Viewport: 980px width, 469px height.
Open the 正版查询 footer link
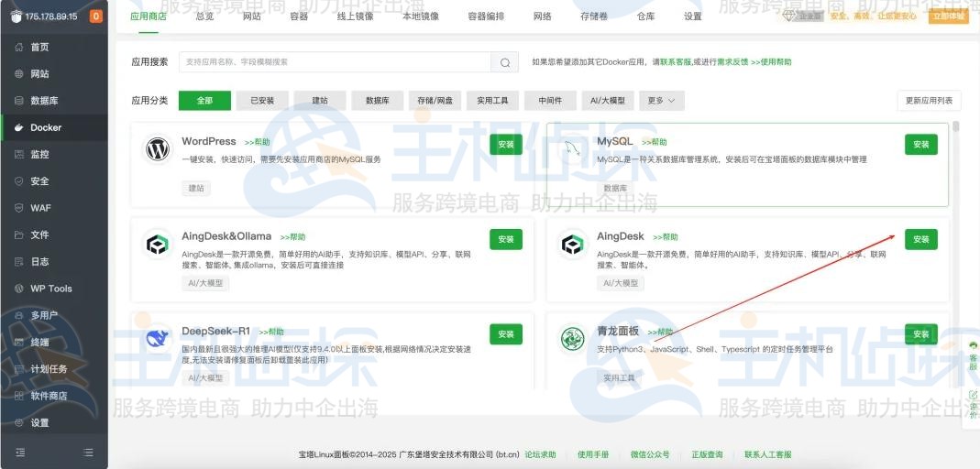point(707,454)
